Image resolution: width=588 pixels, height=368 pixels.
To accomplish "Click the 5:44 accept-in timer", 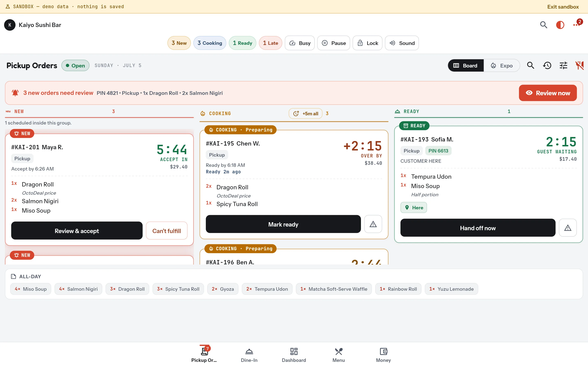I will 172,150.
